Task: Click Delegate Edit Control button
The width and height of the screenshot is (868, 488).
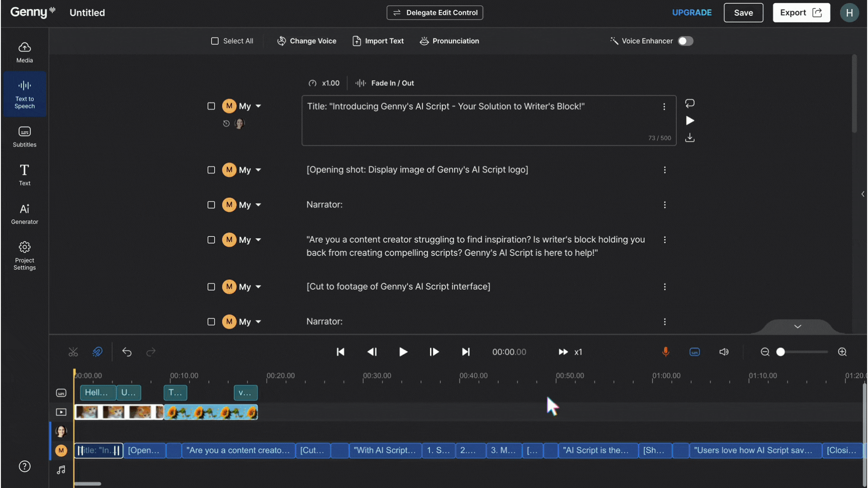Action: [434, 13]
